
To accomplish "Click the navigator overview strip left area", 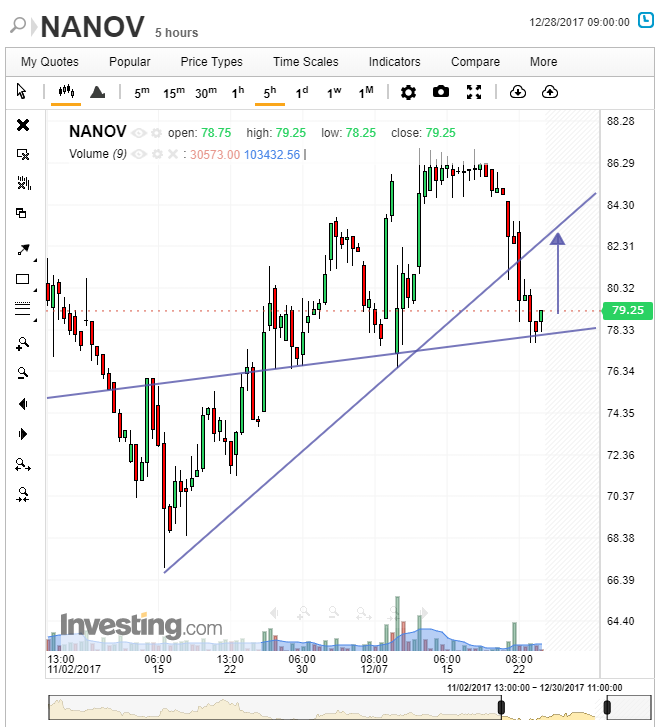I will point(275,708).
